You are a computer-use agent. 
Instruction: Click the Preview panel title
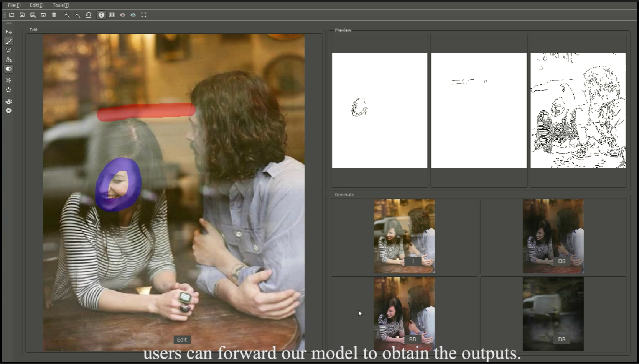[343, 30]
